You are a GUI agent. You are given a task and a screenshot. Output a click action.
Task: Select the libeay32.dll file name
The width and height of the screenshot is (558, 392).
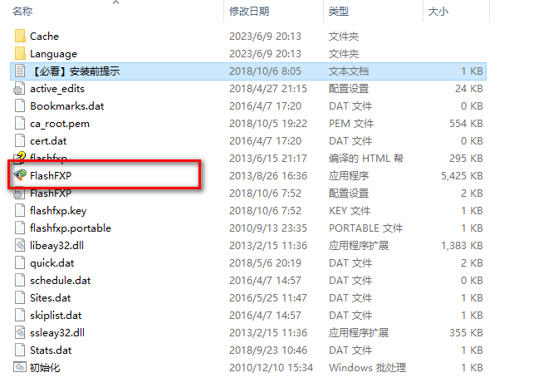pyautogui.click(x=57, y=246)
